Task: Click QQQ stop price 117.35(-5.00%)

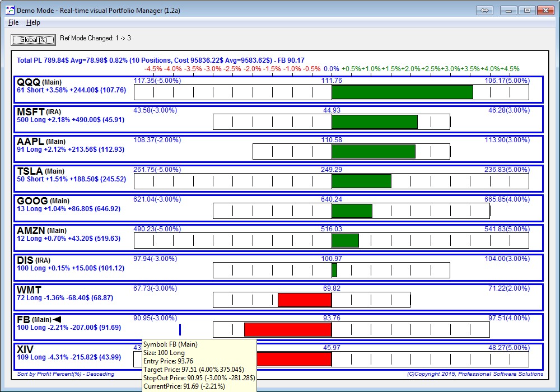Action: 157,81
